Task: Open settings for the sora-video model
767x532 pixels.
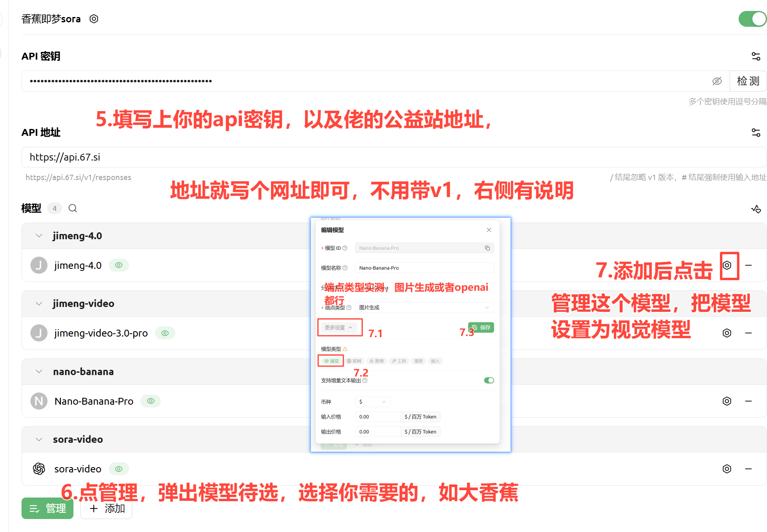Action: point(727,469)
